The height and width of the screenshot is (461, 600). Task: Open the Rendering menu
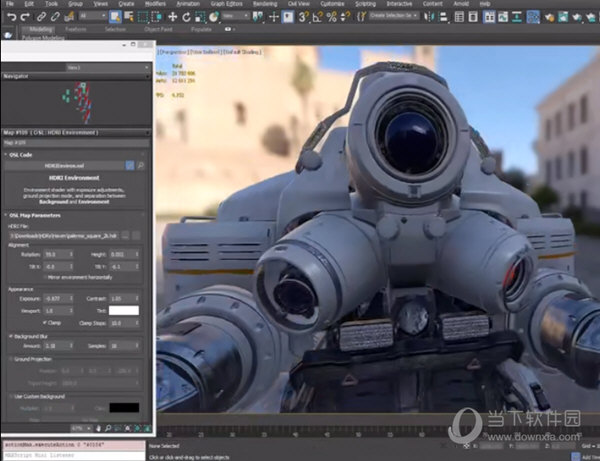tap(265, 4)
